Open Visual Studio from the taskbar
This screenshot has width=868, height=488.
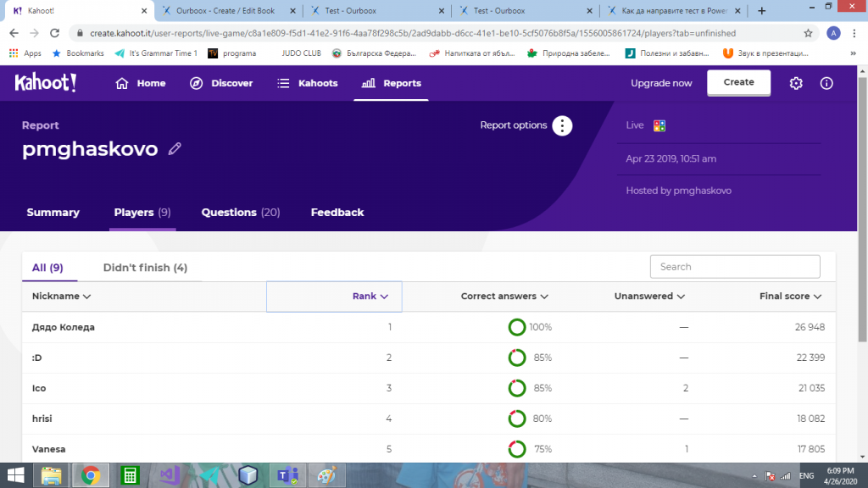pyautogui.click(x=170, y=475)
